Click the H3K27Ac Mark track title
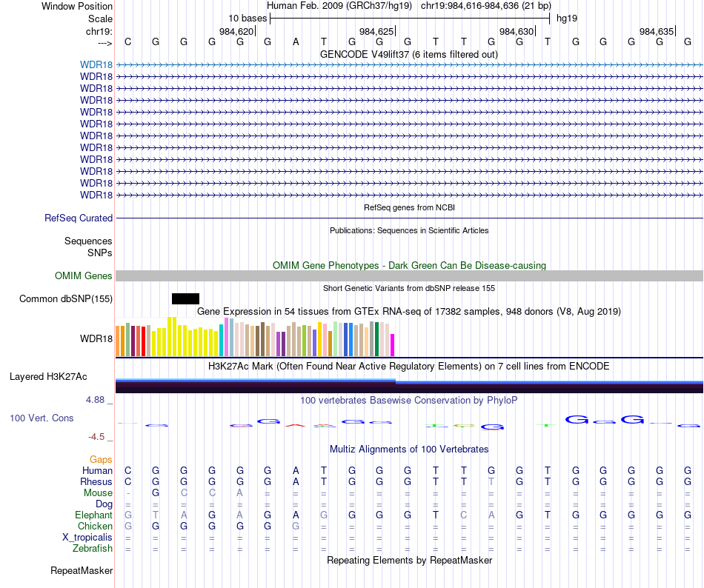 409,367
